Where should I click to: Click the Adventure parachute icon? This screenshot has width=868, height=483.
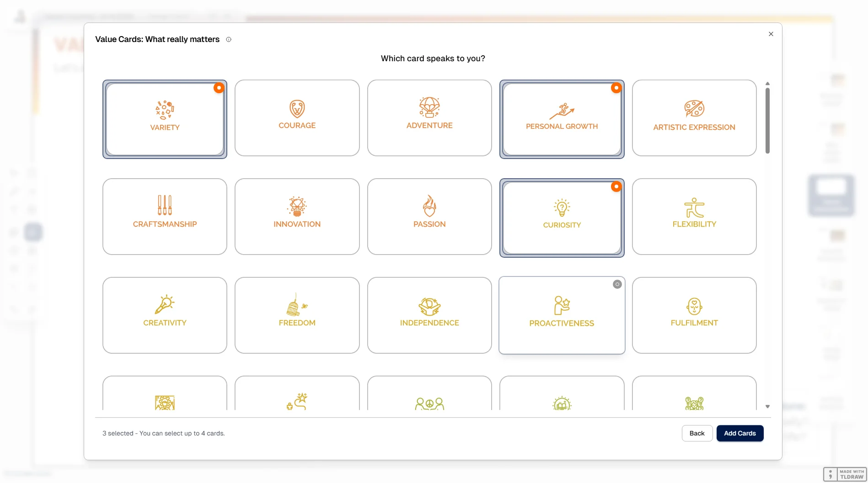pos(429,108)
